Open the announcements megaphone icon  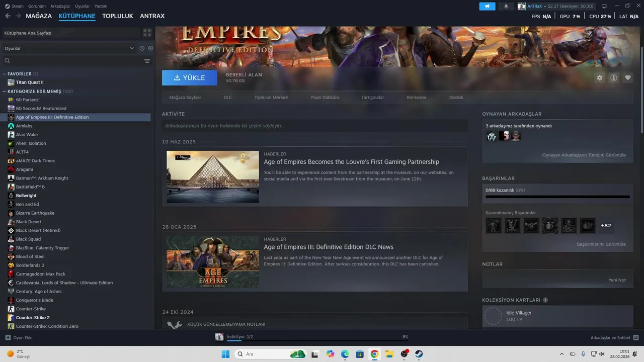(x=487, y=6)
